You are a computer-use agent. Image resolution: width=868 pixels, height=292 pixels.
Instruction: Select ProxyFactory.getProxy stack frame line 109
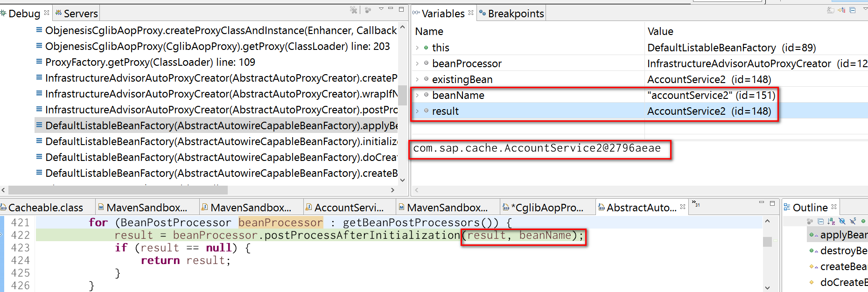coord(150,62)
